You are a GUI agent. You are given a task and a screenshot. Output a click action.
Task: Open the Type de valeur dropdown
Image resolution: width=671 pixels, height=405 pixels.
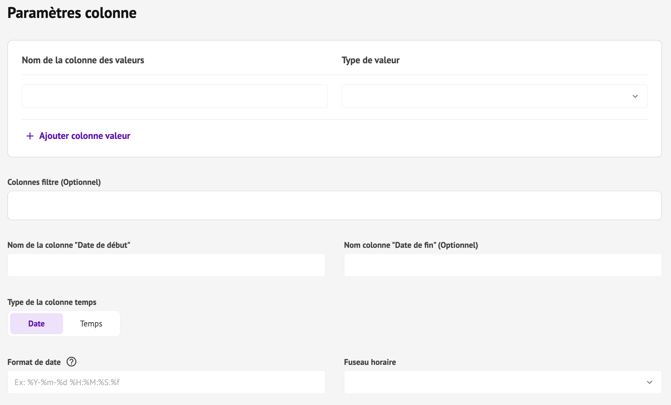[x=494, y=97]
